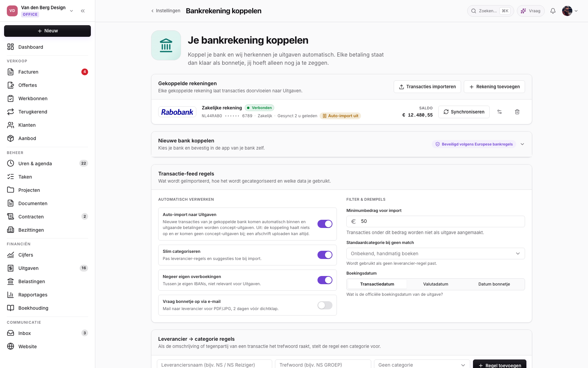Click the Projecten folder icon

(x=11, y=190)
